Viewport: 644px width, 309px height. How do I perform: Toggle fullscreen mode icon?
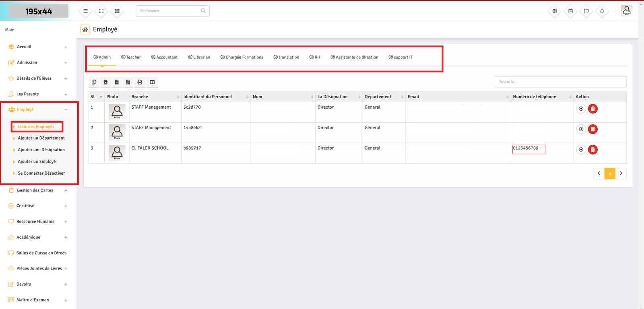click(101, 11)
